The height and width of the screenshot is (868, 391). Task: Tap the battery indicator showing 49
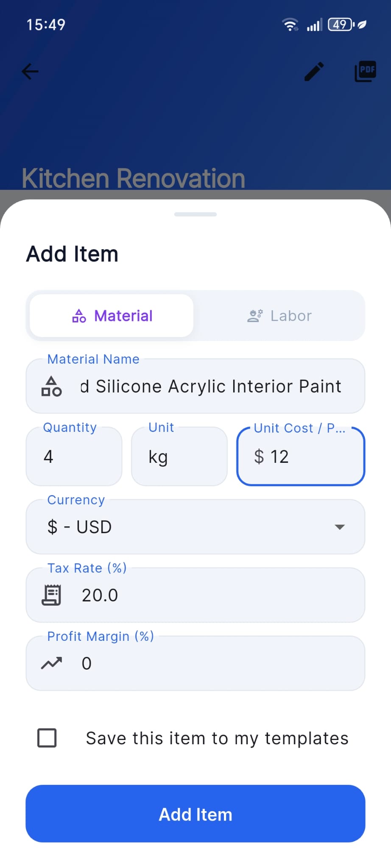coord(341,25)
